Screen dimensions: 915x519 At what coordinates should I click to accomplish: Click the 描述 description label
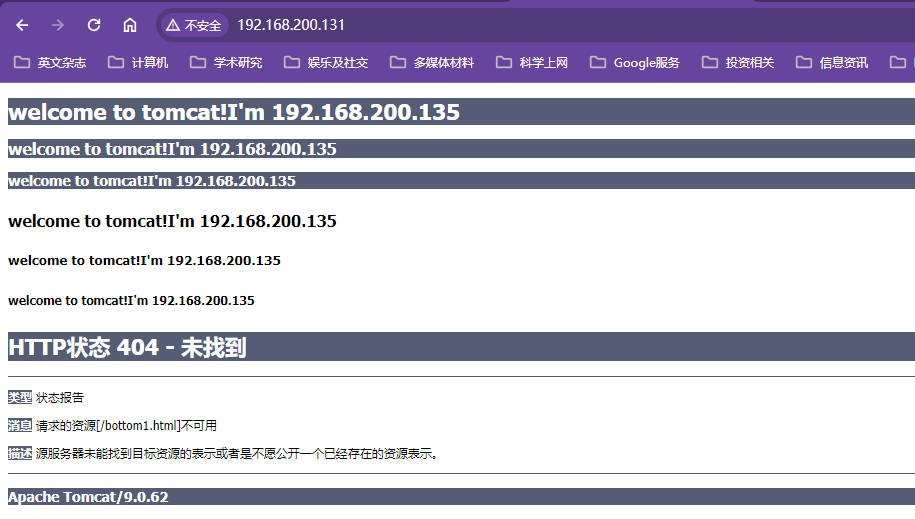(x=20, y=453)
